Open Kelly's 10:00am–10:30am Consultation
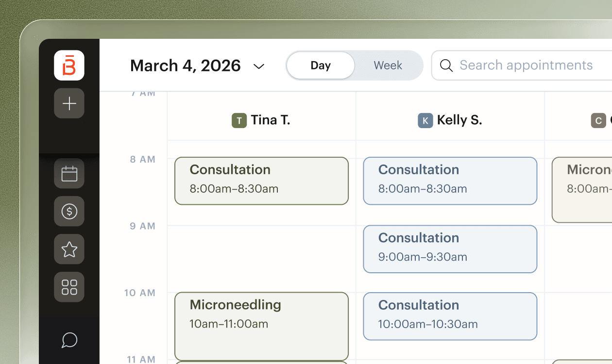Screen dimensions: 612x364 [x=450, y=315]
